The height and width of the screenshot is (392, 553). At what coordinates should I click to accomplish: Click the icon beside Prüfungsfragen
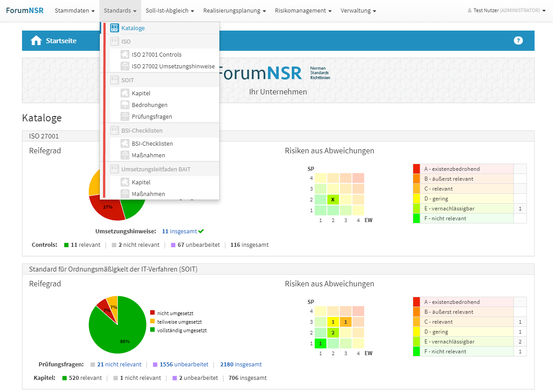[x=125, y=117]
